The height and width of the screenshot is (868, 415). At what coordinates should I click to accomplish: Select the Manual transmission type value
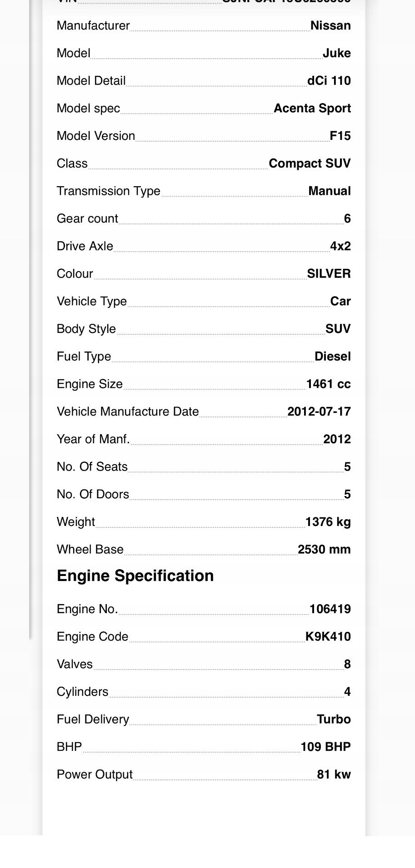click(330, 191)
